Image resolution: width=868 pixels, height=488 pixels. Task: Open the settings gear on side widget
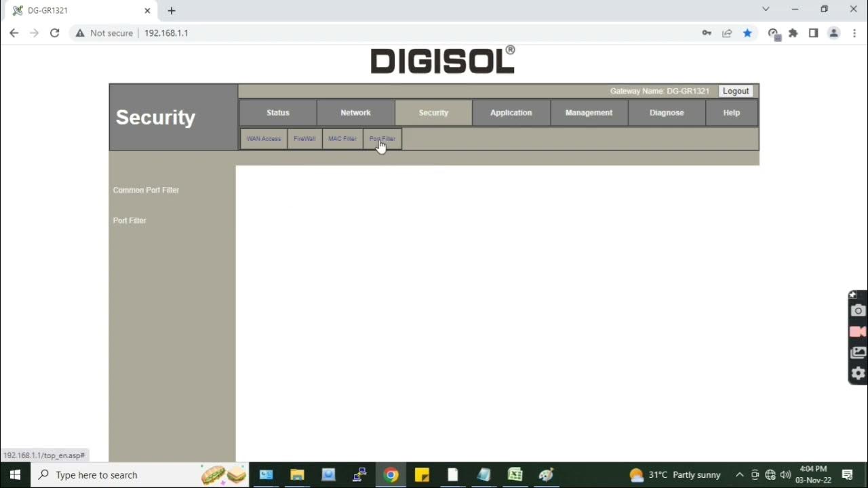coord(858,373)
